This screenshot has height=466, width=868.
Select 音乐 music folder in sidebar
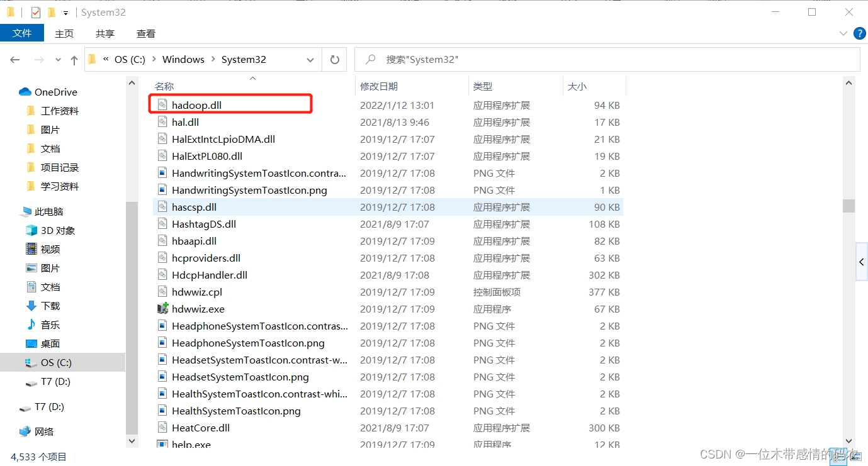tap(50, 325)
